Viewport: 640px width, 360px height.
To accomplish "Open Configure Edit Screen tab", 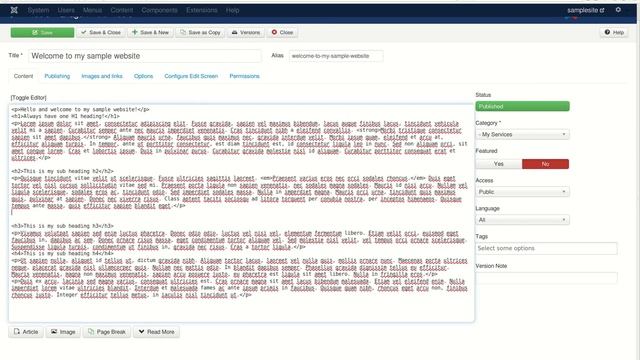I will point(191,76).
